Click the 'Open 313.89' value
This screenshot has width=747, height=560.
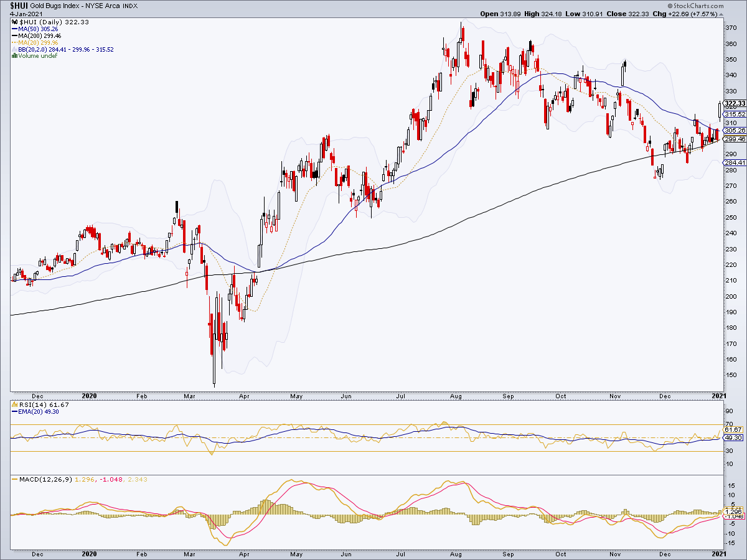[500, 14]
